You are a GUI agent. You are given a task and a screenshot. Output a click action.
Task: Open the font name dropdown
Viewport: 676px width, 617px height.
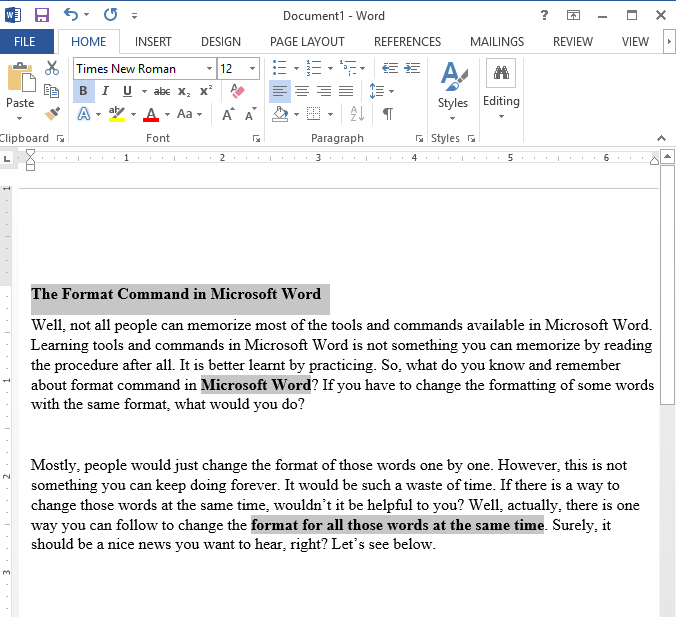209,69
